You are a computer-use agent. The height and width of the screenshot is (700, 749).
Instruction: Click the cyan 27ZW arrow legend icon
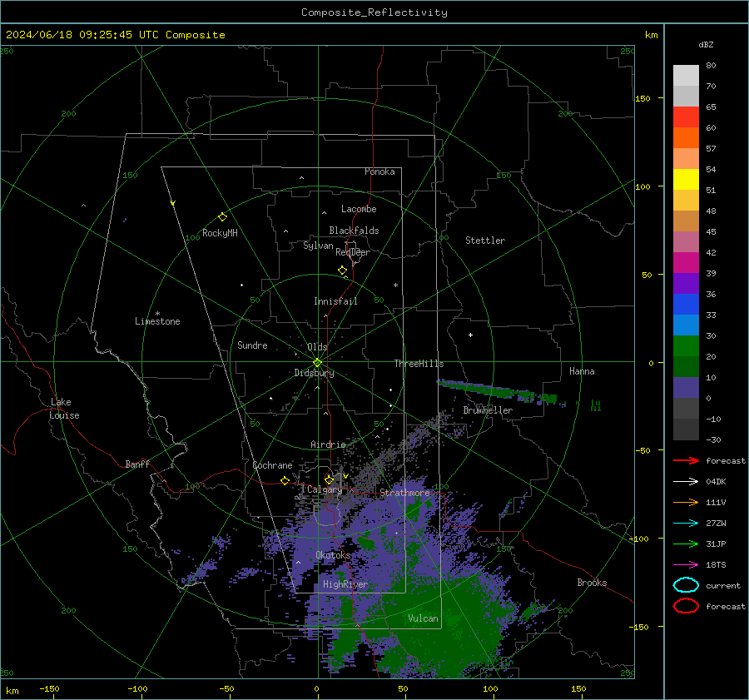(686, 524)
